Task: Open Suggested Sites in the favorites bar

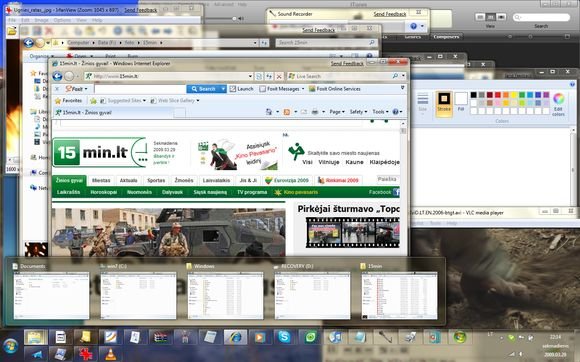Action: pyautogui.click(x=123, y=101)
